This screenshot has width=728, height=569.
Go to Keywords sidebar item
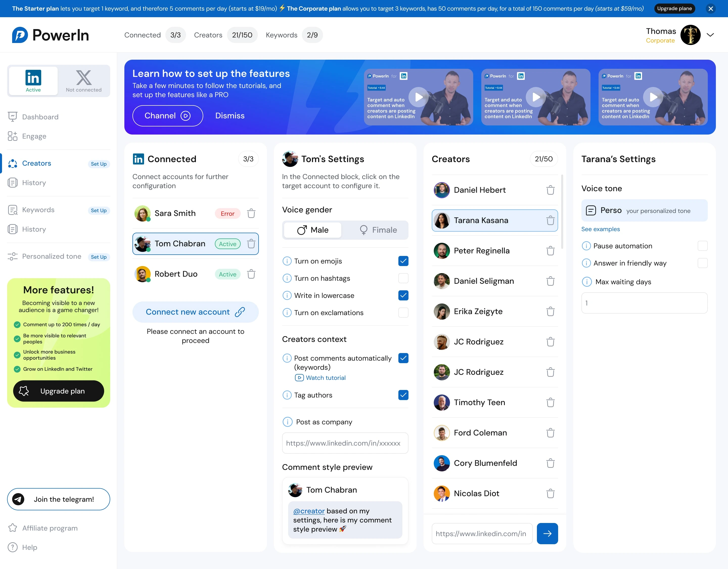click(38, 210)
